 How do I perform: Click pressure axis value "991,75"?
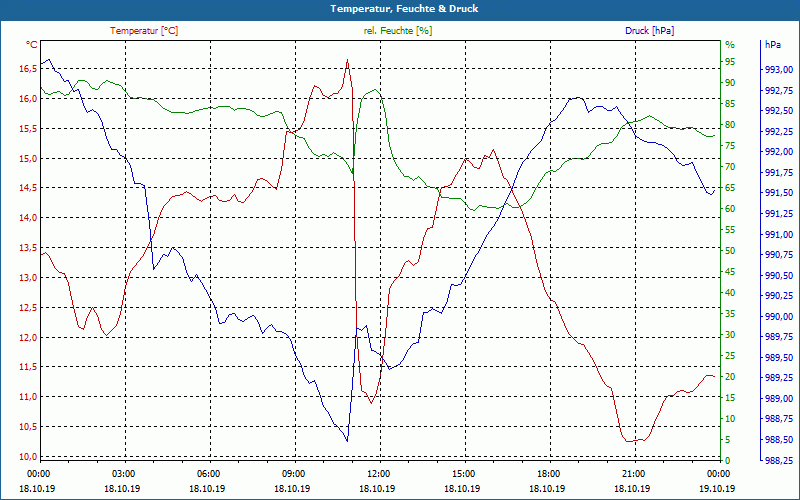[779, 173]
